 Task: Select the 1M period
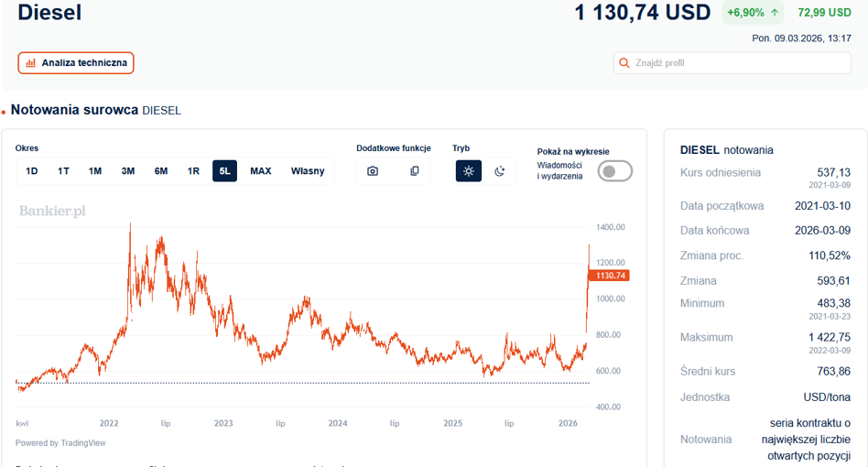(95, 171)
